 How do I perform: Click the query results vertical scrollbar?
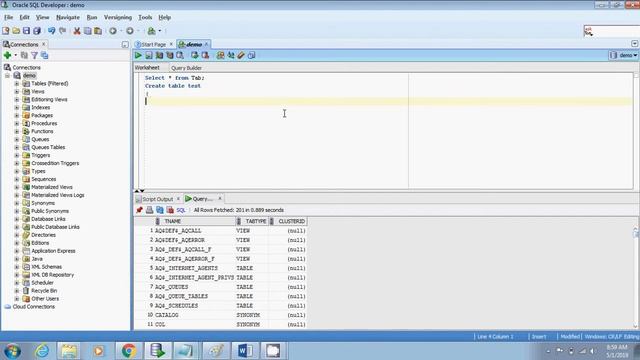pos(636,278)
